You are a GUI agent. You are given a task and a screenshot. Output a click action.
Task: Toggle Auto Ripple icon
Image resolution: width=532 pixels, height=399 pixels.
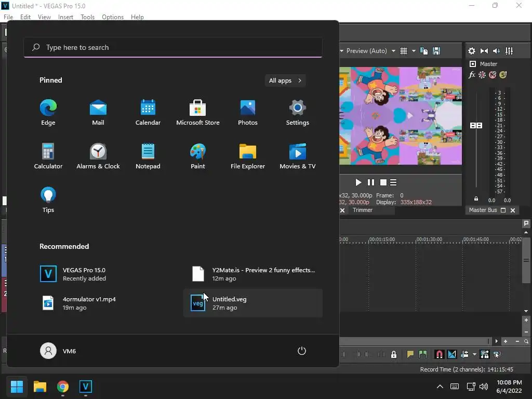point(464,354)
